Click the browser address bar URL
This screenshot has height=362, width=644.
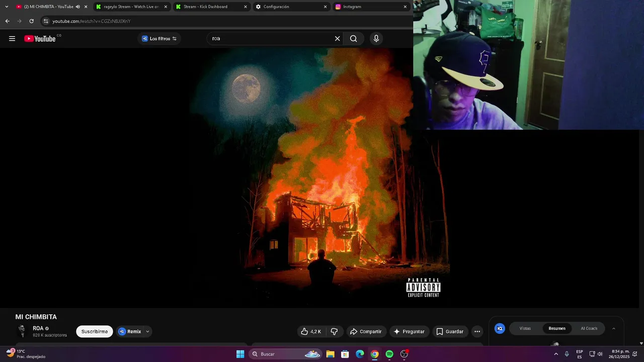point(92,21)
